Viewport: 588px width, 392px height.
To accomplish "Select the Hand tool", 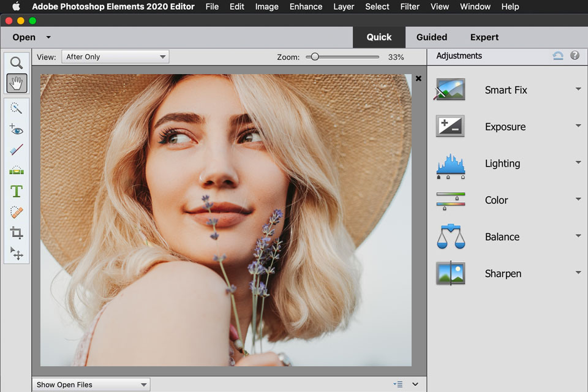I will coord(17,83).
